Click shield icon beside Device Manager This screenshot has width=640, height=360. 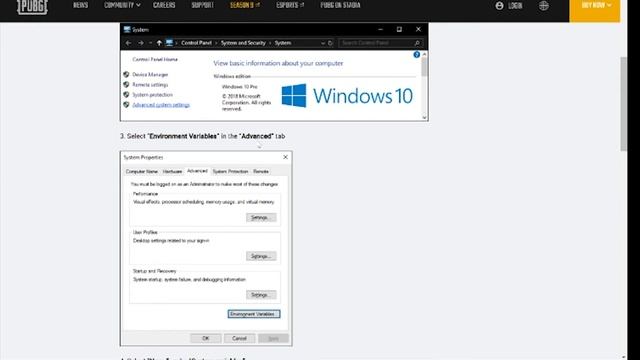pos(126,74)
